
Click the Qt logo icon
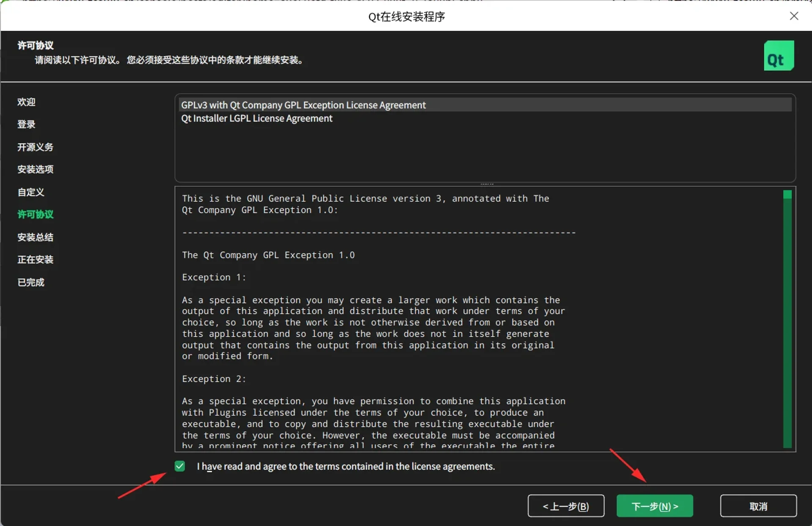(x=779, y=55)
